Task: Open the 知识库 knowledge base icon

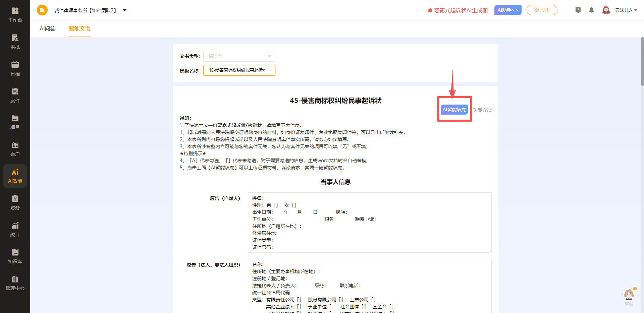Action: [x=15, y=256]
